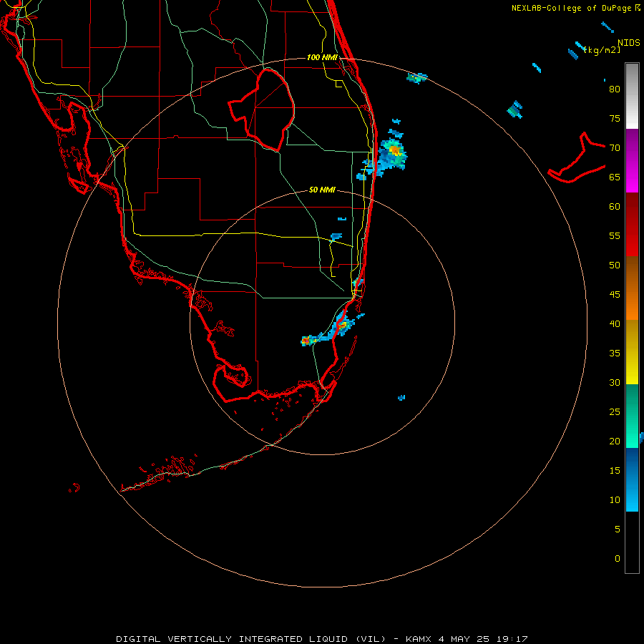Click the orange-core storm cell west of Miami coast
This screenshot has height=644, width=644.
(x=306, y=340)
